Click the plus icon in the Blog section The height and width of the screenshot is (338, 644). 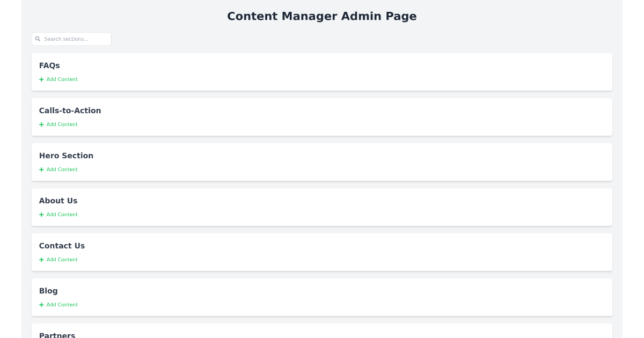click(x=41, y=304)
